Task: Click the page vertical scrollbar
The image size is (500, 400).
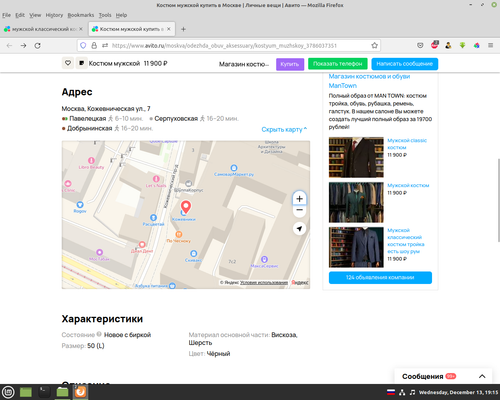Action: coord(498,200)
